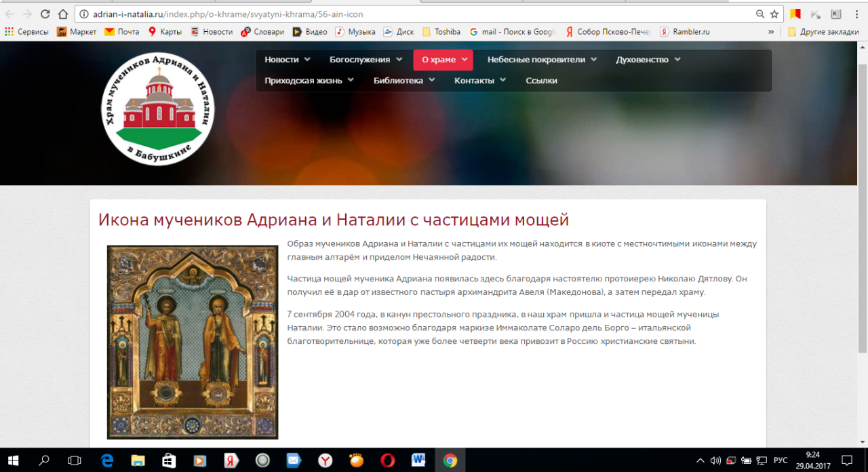Open the Chrome three-dot menu

click(856, 14)
